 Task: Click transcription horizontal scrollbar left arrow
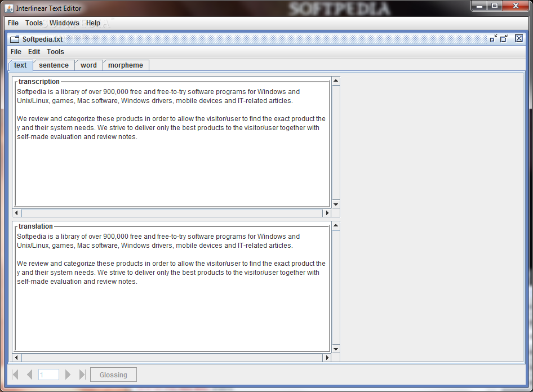[17, 213]
